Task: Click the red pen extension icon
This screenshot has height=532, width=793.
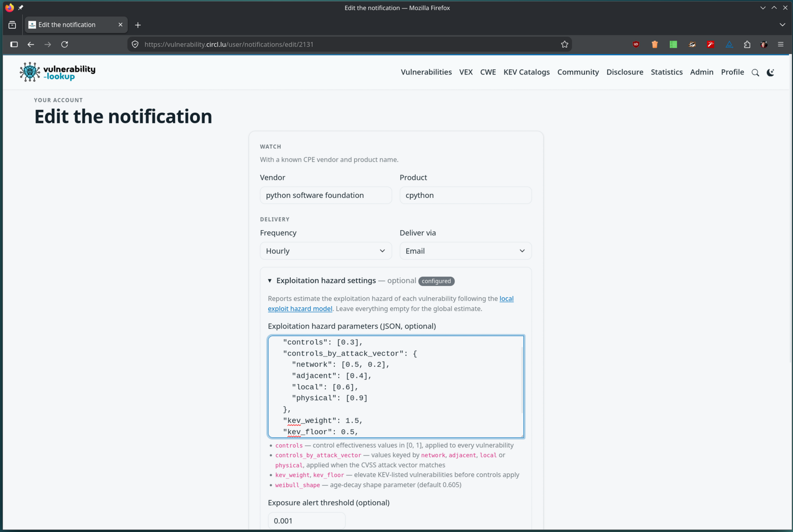Action: coord(710,44)
